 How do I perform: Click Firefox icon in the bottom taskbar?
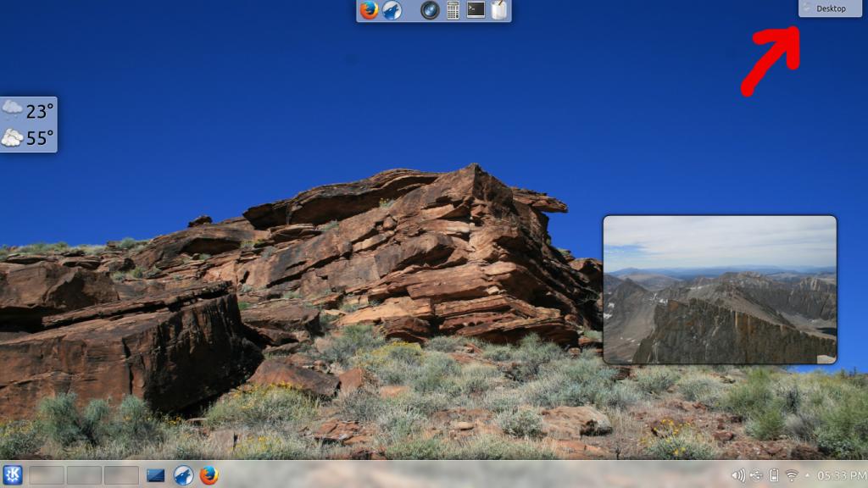[209, 475]
